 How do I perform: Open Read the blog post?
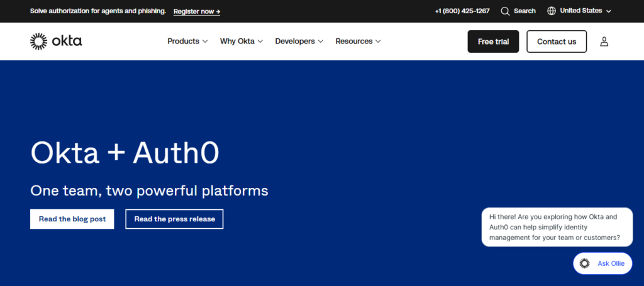[x=72, y=219]
